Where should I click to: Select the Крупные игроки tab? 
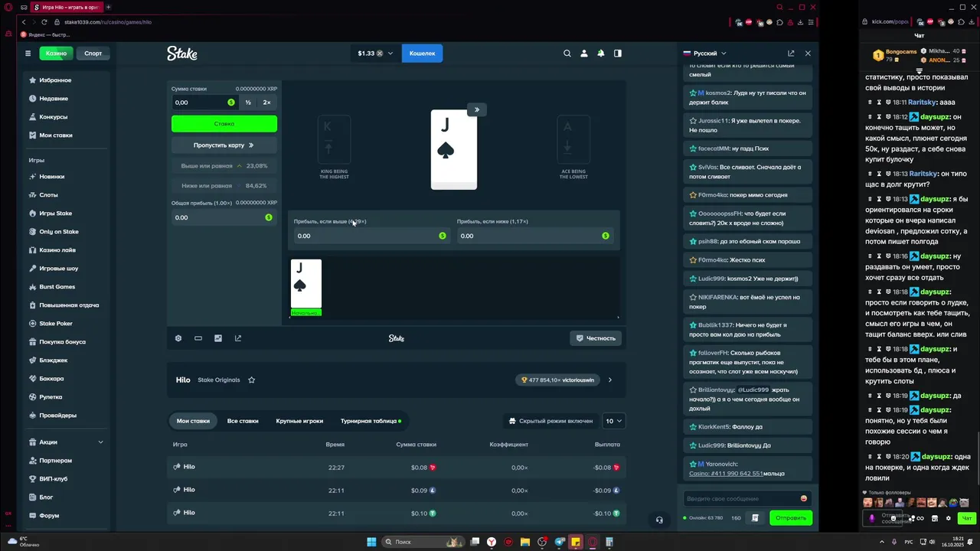299,421
